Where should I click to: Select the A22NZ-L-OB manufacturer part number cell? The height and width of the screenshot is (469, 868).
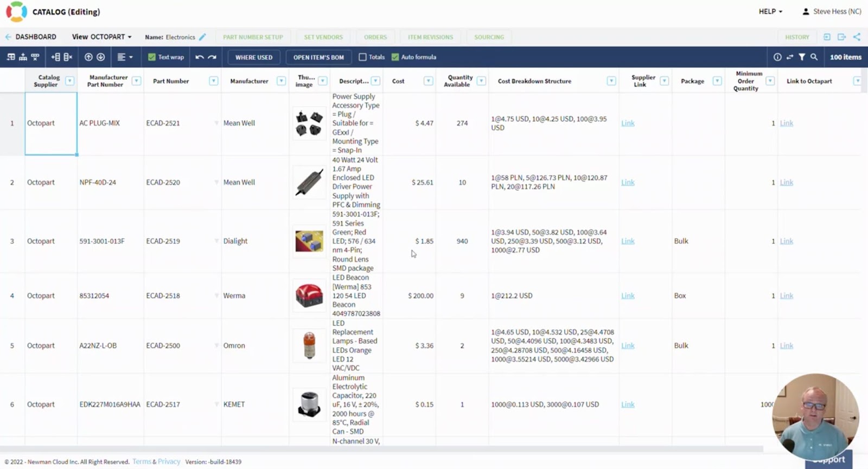110,345
